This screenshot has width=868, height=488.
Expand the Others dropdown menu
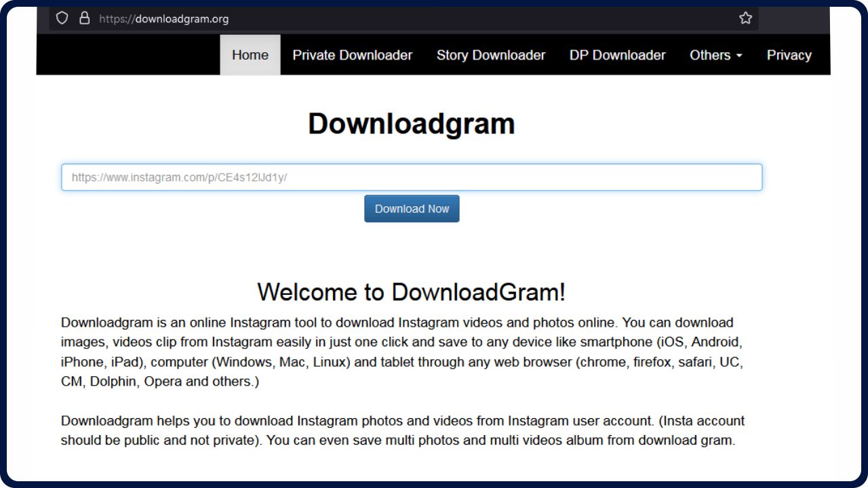coord(716,55)
